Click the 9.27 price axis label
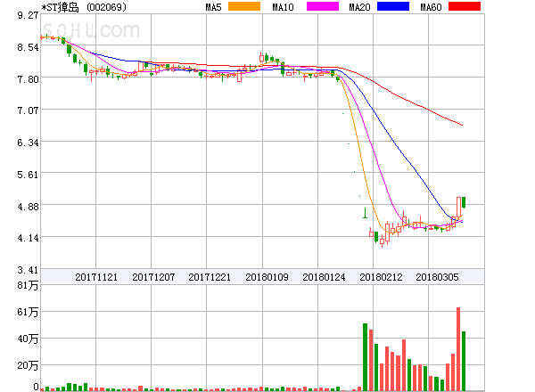This screenshot has width=535, height=392. click(28, 15)
